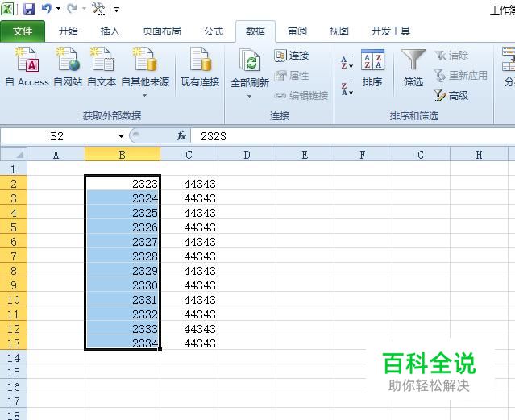
Task: Open 现有连接 dialog
Action: click(x=200, y=68)
